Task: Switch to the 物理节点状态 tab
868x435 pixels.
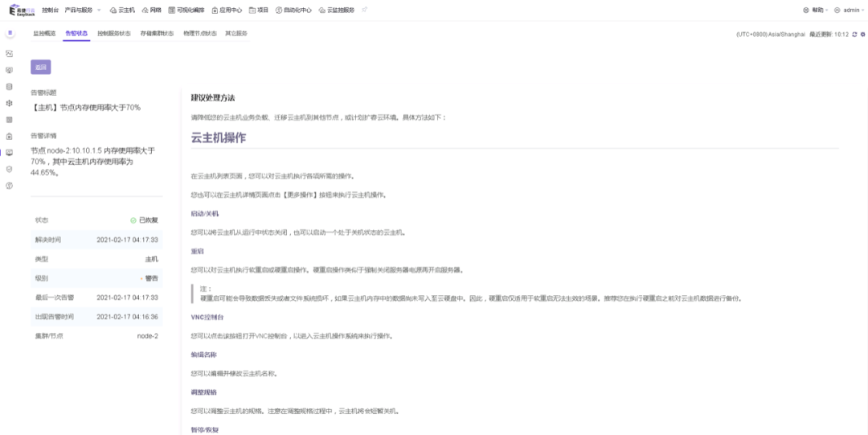Action: [x=200, y=33]
